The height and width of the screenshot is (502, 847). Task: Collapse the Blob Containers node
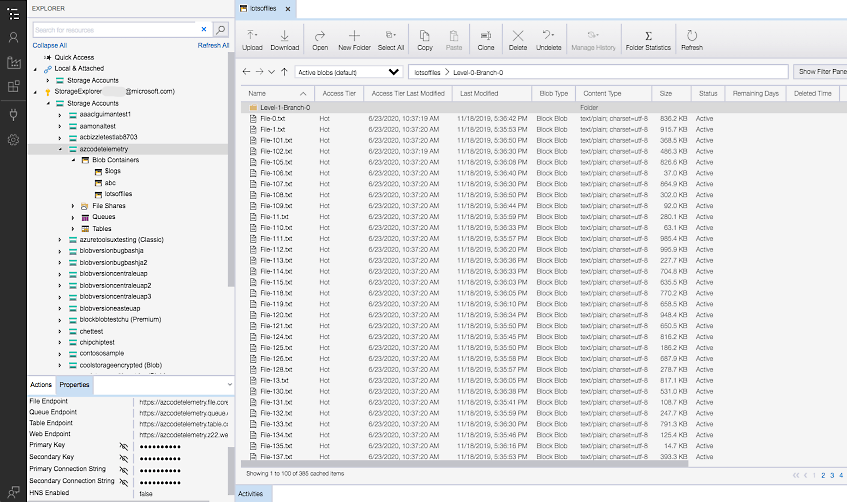[73, 160]
